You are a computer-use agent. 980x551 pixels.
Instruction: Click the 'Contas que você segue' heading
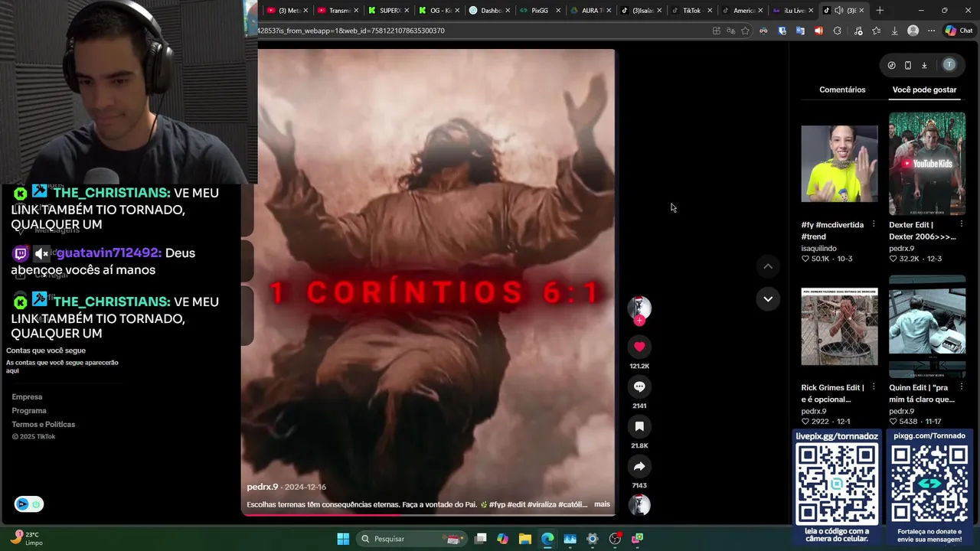tap(46, 350)
